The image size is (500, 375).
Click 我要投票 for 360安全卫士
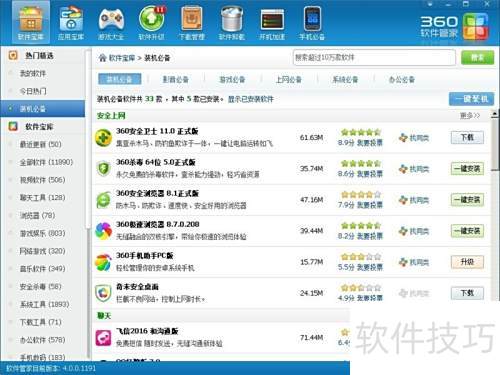point(370,143)
